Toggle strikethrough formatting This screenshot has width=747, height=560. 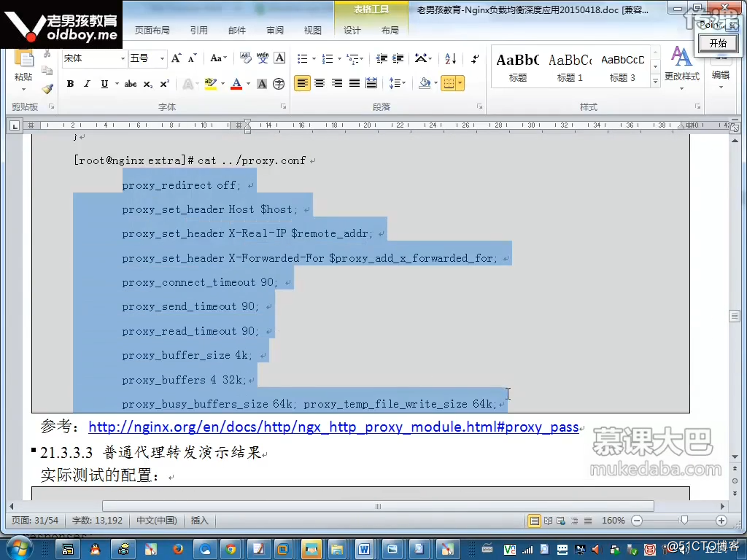pos(130,84)
